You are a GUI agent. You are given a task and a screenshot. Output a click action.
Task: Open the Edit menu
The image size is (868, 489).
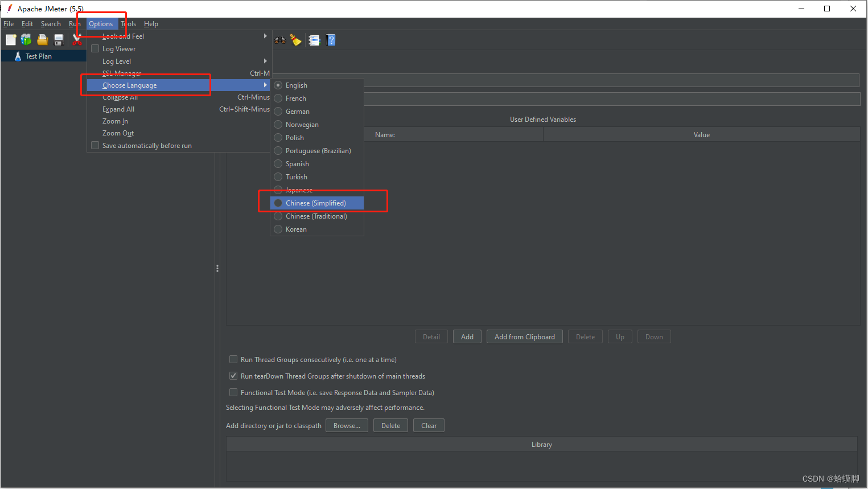tap(27, 24)
